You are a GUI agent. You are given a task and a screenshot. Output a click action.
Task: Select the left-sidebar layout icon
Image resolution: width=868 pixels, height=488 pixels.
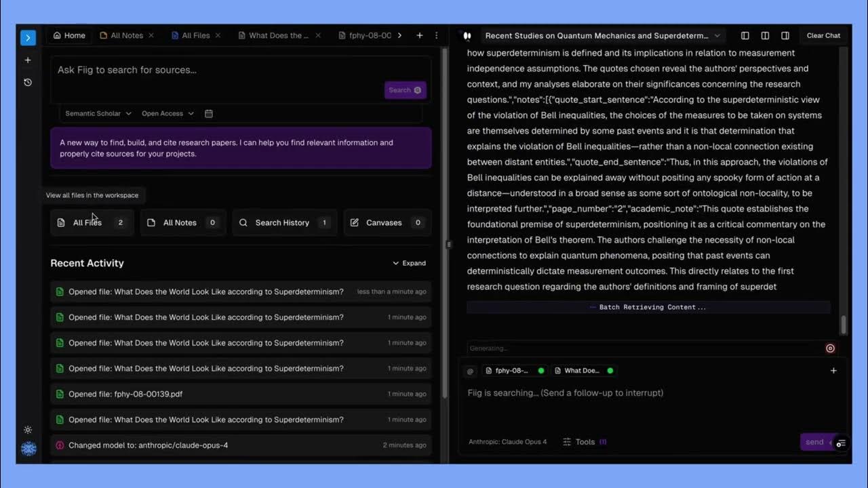(x=745, y=35)
